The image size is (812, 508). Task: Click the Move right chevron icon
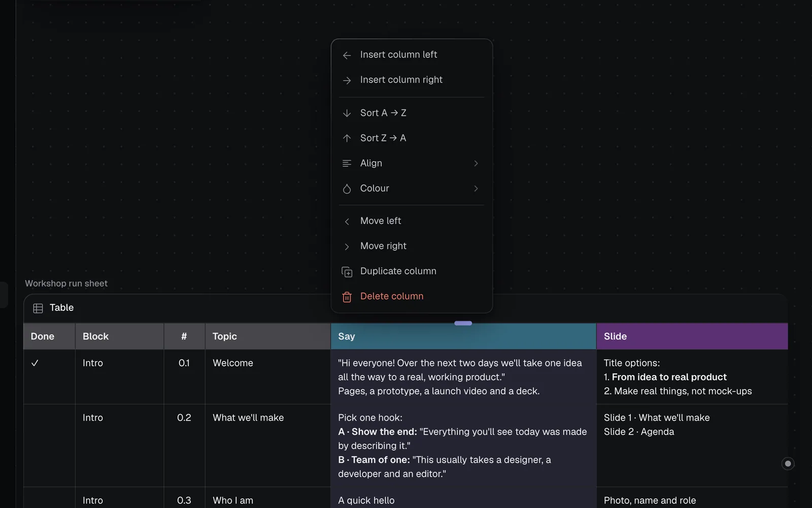click(x=347, y=246)
